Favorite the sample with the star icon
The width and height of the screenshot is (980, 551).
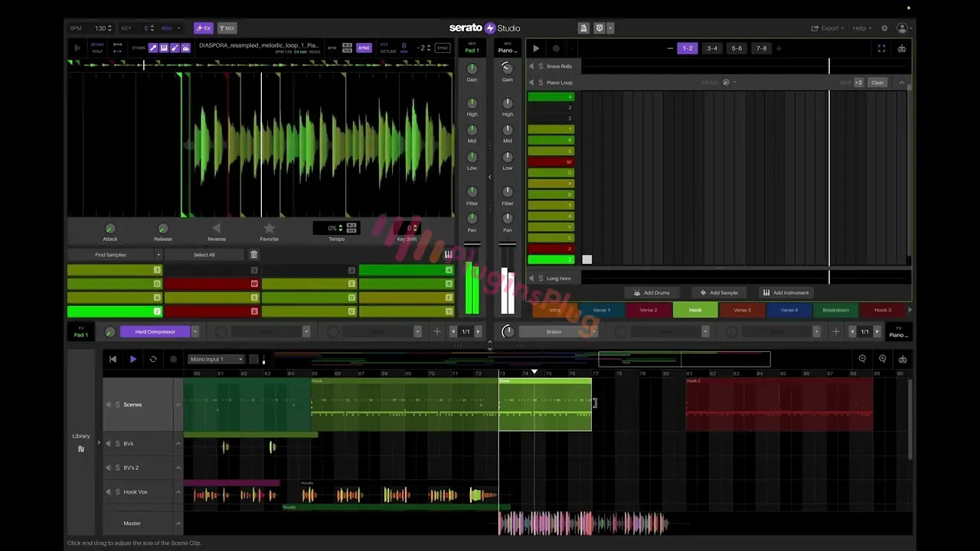(269, 228)
